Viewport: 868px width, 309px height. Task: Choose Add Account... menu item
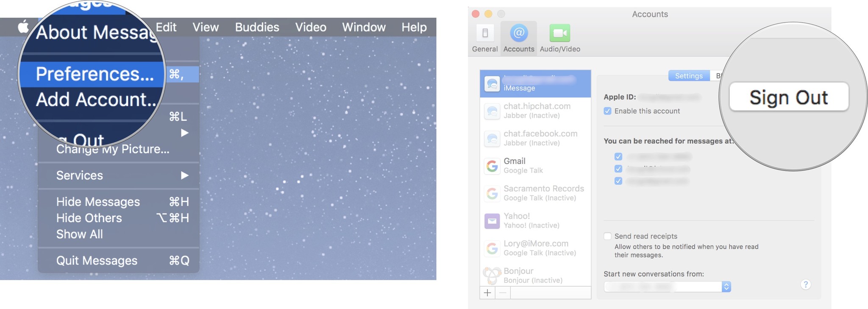pyautogui.click(x=97, y=100)
